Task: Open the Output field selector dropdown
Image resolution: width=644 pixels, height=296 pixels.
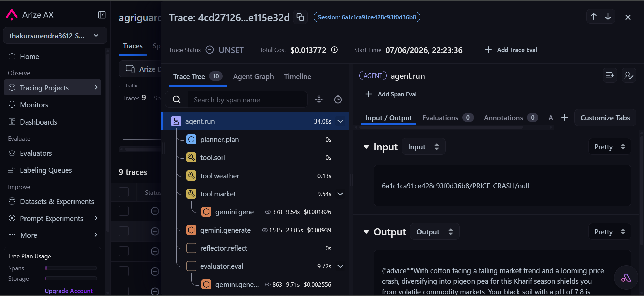Action: [x=435, y=232]
